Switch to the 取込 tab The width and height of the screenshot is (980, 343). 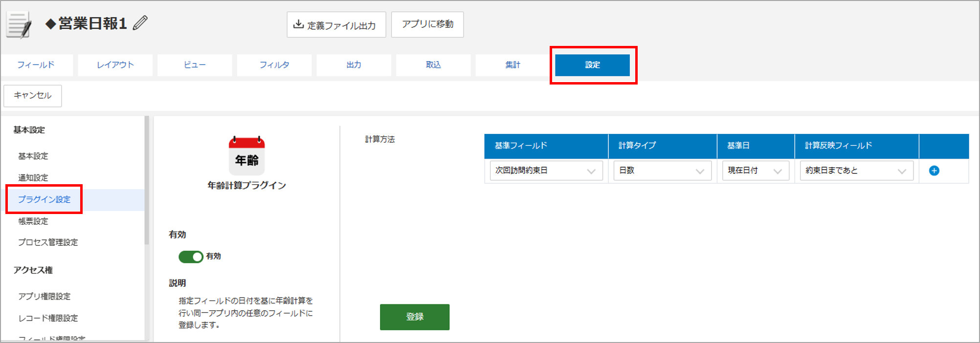pos(433,65)
